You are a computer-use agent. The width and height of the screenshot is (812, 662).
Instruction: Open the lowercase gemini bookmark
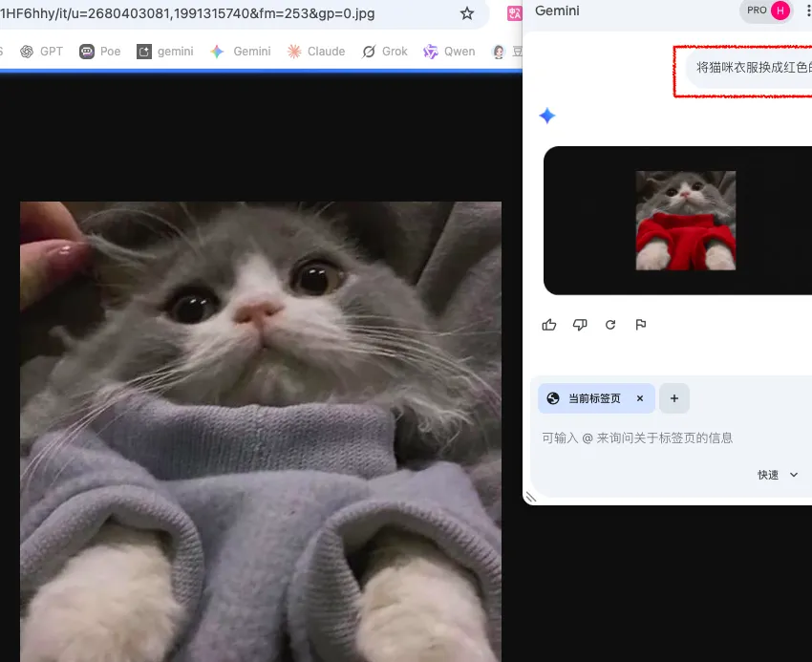[x=164, y=52]
